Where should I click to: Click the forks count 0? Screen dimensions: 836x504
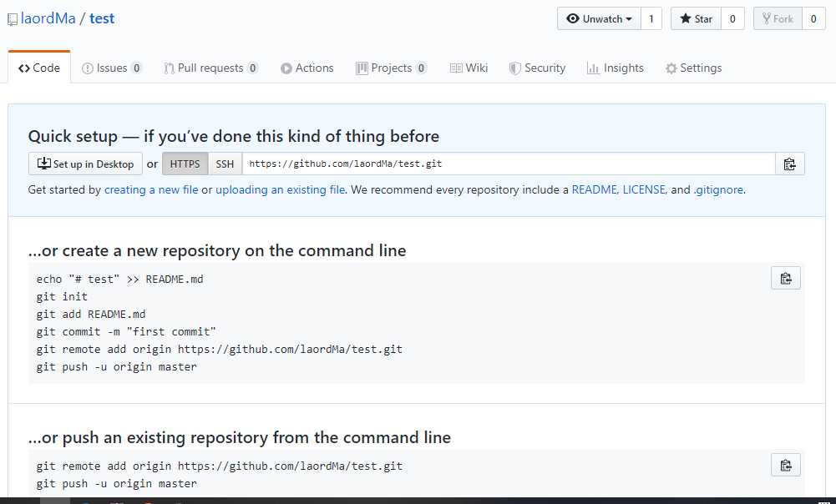pyautogui.click(x=813, y=18)
